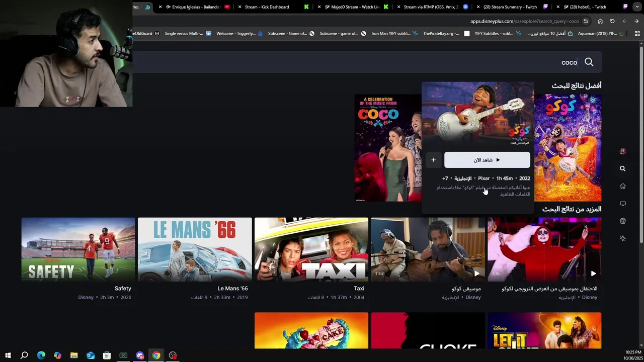Click the disneyplus.com address bar URL

pos(525,21)
